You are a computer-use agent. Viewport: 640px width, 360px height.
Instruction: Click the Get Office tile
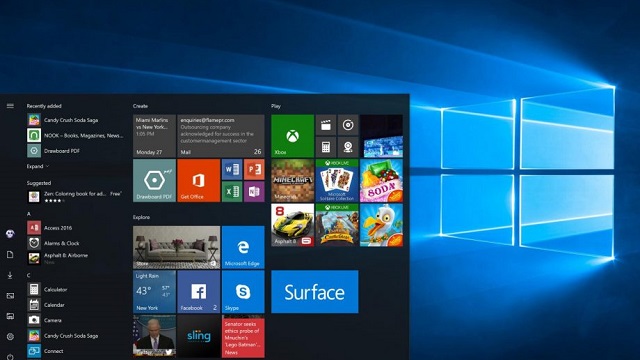pyautogui.click(x=198, y=180)
